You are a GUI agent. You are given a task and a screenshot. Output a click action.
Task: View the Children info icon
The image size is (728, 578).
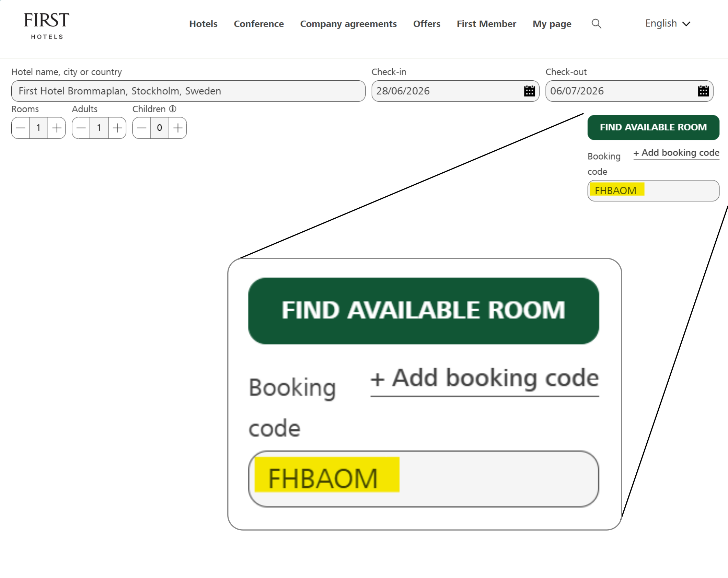[x=173, y=109]
